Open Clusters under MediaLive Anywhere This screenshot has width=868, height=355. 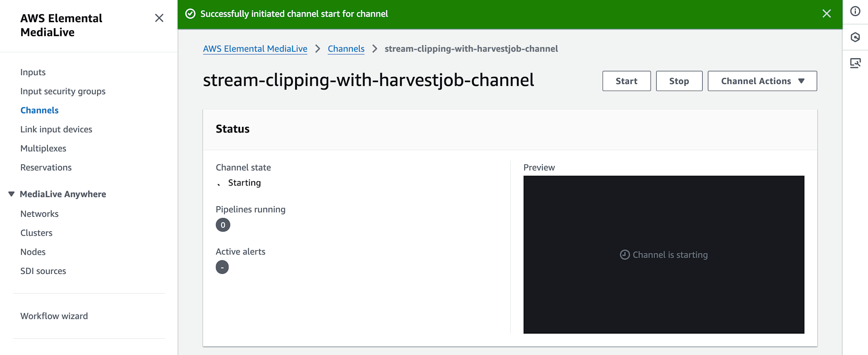(x=36, y=233)
